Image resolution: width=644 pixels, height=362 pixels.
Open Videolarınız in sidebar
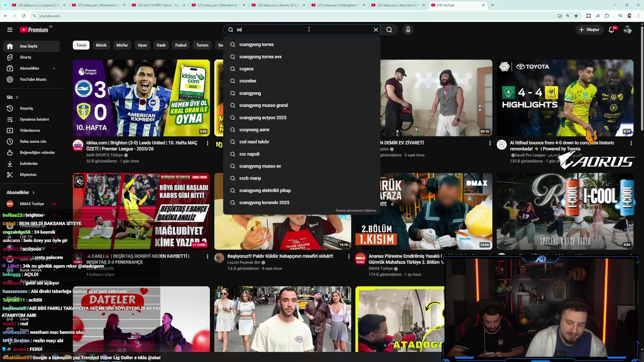click(x=31, y=130)
